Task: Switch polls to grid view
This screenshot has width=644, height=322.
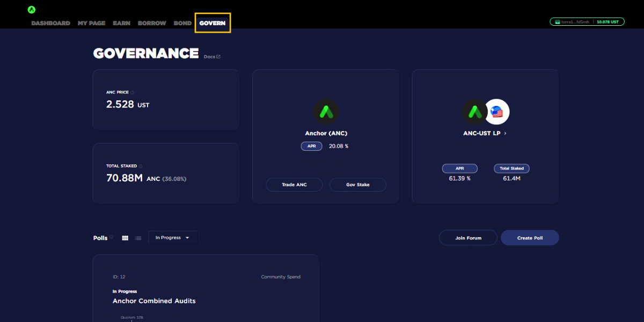Action: (125, 238)
